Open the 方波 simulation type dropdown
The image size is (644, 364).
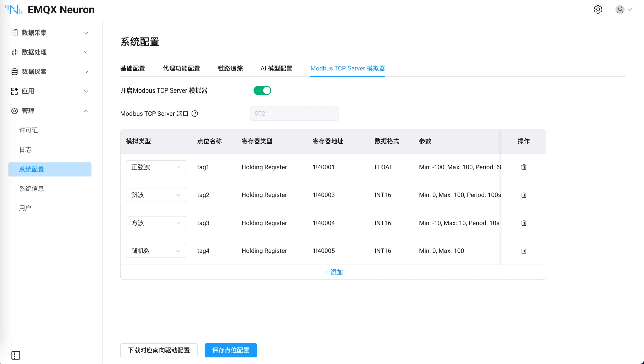pyautogui.click(x=156, y=223)
